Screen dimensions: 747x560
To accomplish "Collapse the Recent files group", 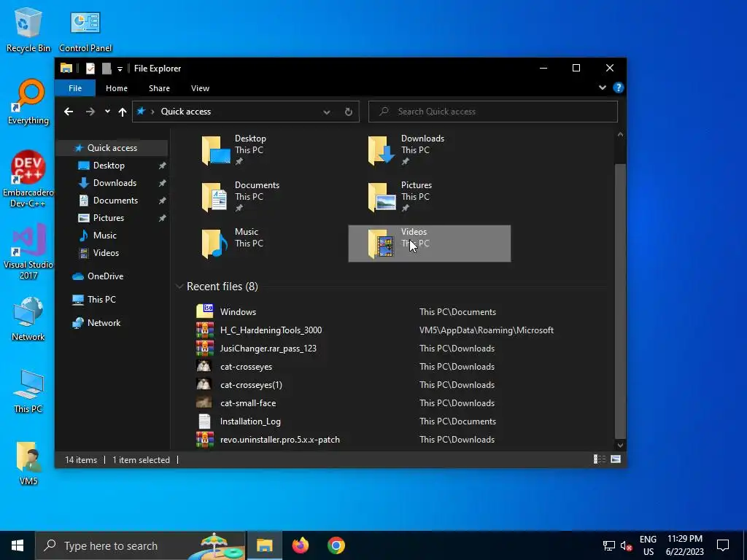I will pyautogui.click(x=179, y=286).
